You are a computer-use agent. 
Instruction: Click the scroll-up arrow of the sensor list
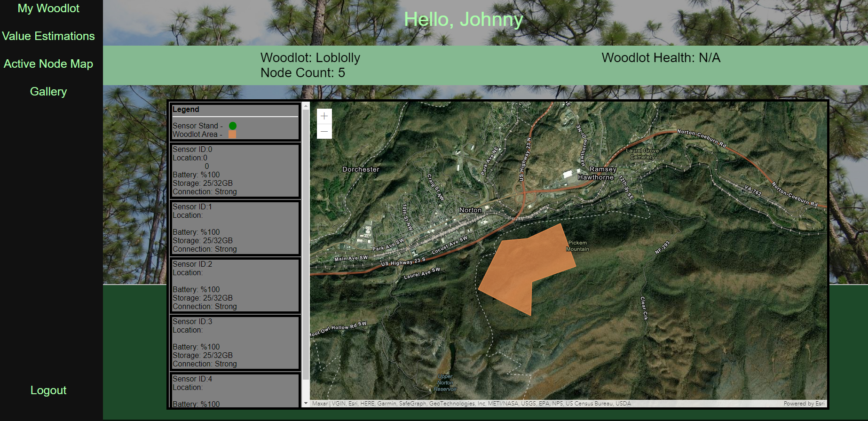pyautogui.click(x=306, y=106)
